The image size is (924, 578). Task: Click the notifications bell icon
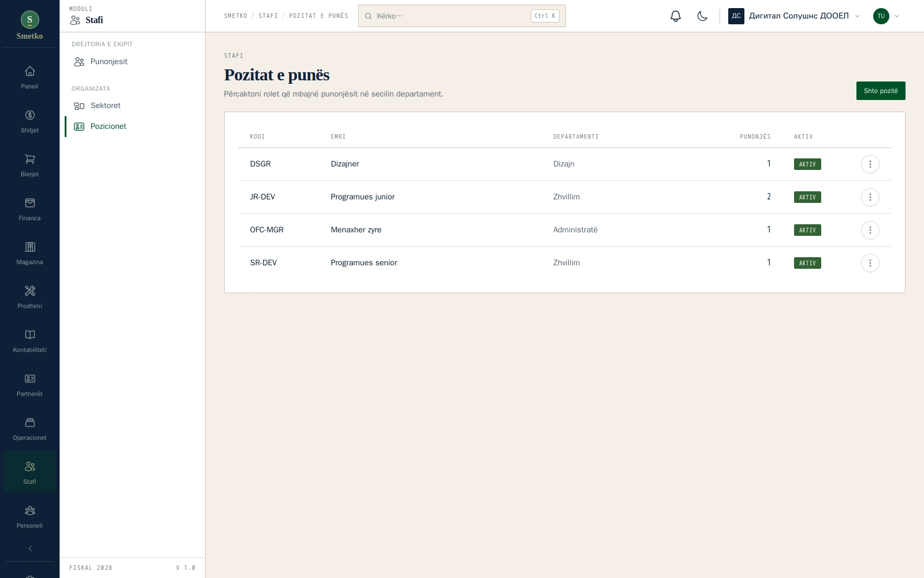pyautogui.click(x=676, y=16)
